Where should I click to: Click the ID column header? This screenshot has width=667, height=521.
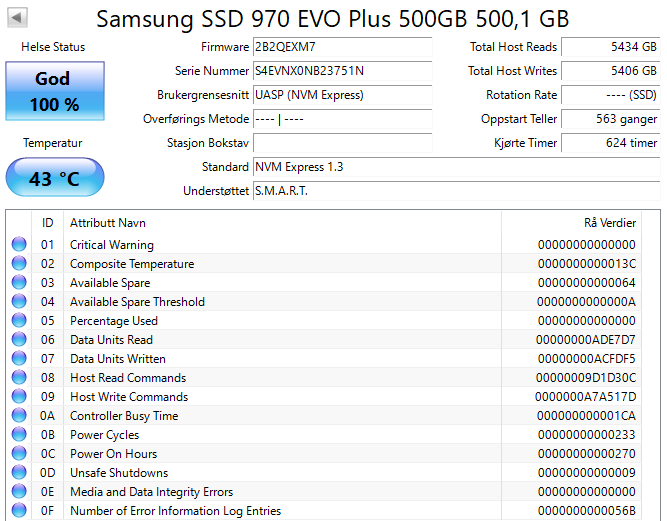(x=47, y=222)
